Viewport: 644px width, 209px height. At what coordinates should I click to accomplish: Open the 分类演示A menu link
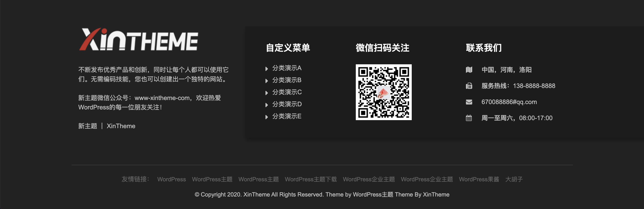(287, 68)
